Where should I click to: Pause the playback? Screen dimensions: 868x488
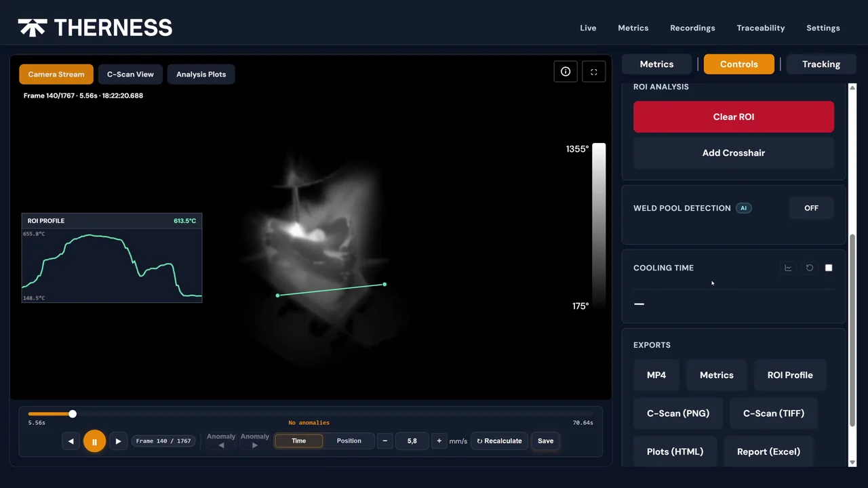94,441
